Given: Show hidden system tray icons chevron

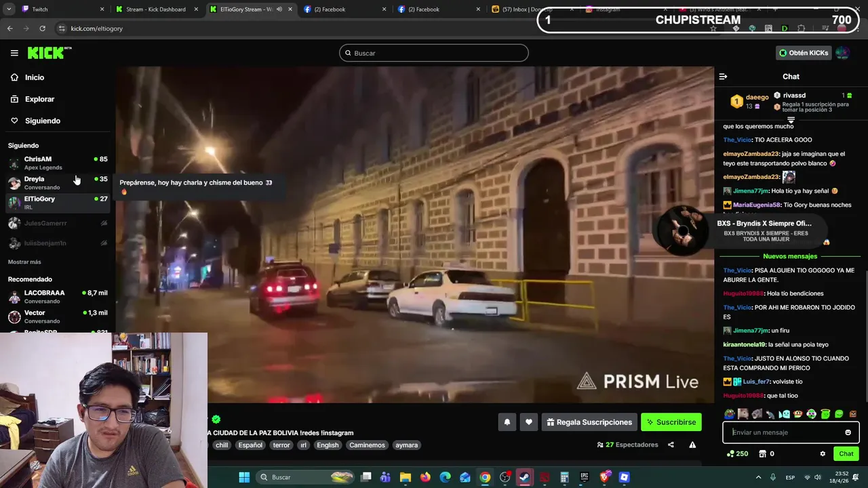Looking at the screenshot, I should (758, 477).
